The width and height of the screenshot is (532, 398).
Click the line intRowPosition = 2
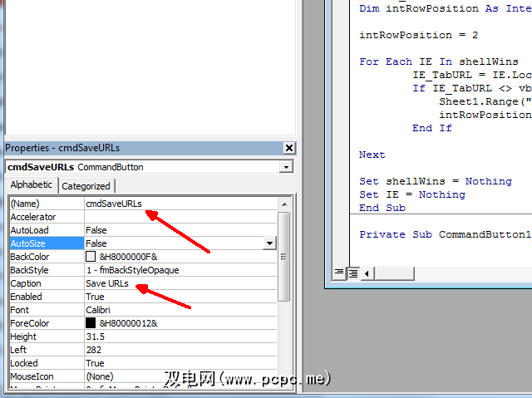(419, 35)
